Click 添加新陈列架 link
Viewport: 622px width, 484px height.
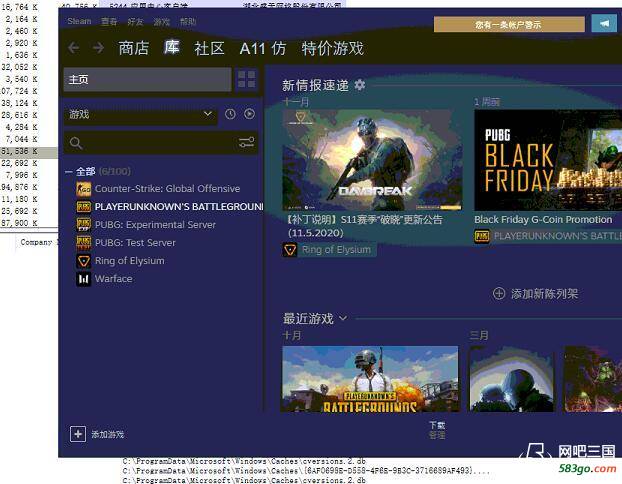point(544,294)
